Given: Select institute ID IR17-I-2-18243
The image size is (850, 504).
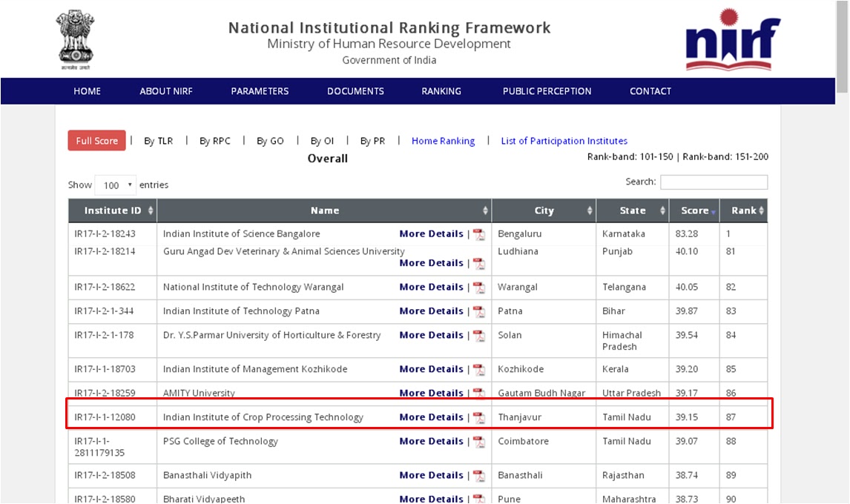Looking at the screenshot, I should (105, 234).
